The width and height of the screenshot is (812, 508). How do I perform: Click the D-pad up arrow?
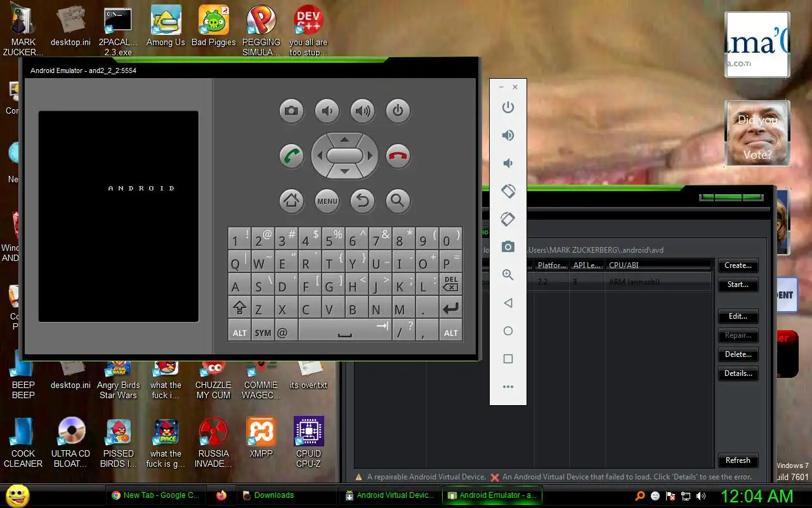coord(344,139)
